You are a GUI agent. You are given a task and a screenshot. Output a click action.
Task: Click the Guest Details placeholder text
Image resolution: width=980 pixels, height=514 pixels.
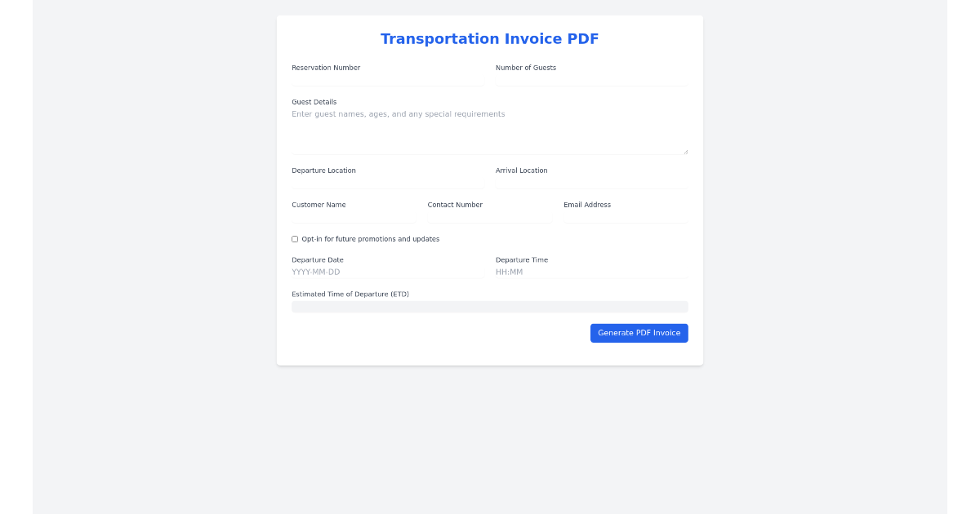click(398, 113)
